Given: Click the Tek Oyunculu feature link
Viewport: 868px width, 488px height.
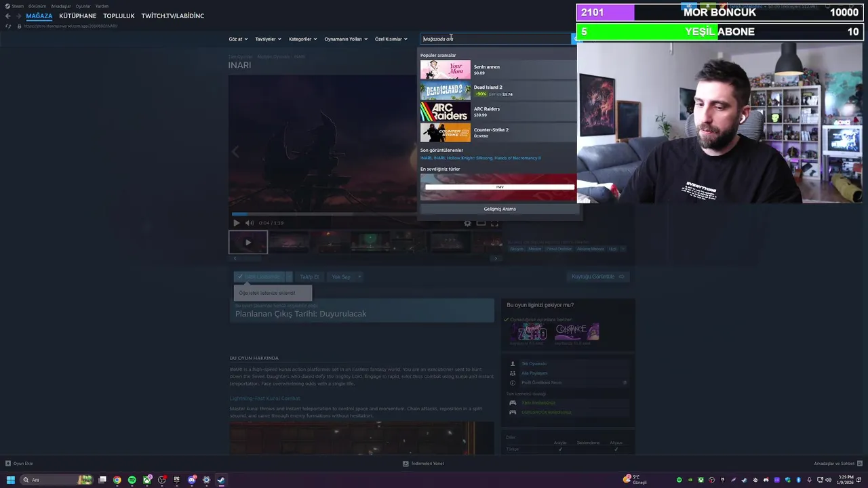Looking at the screenshot, I should 534,364.
